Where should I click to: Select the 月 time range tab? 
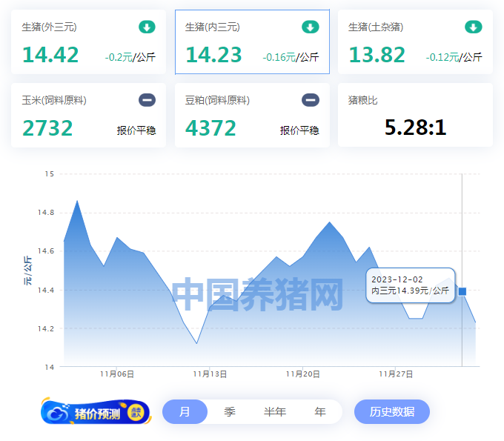tap(185, 412)
